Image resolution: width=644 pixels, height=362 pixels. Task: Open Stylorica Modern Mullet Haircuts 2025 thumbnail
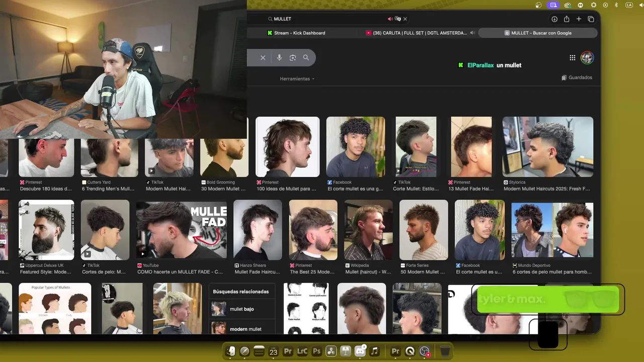(548, 147)
